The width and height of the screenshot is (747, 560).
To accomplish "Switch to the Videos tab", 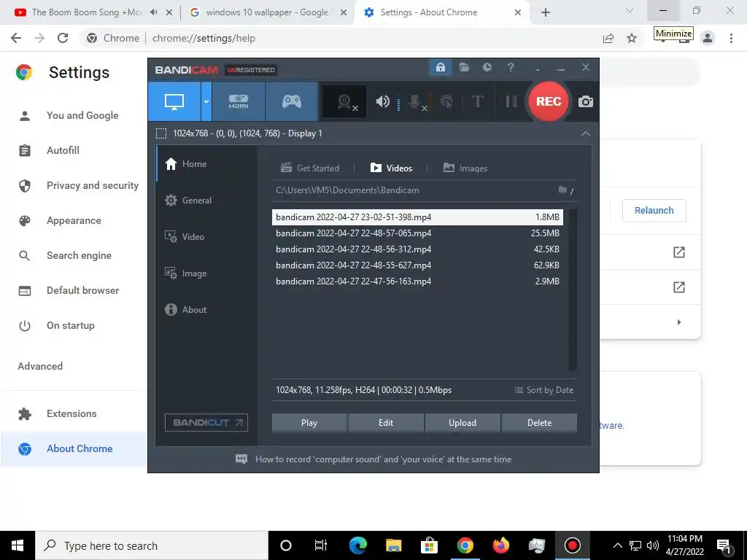I will (391, 168).
